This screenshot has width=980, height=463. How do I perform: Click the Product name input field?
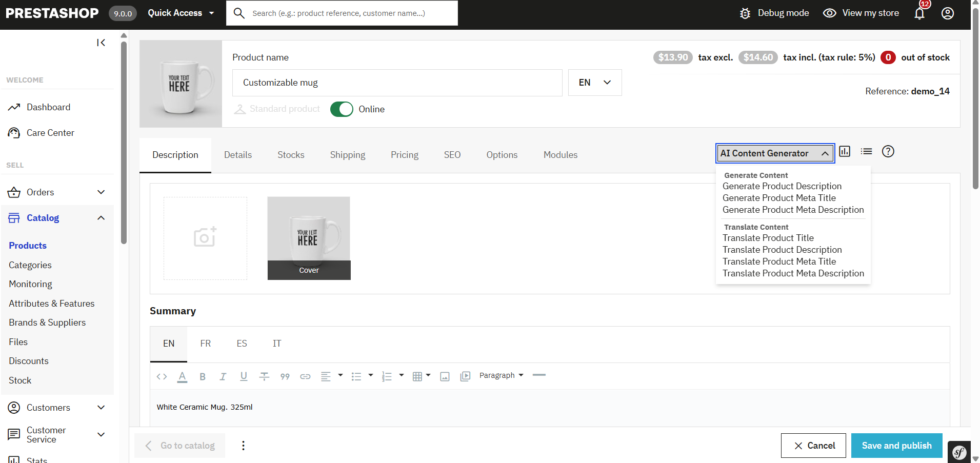397,83
